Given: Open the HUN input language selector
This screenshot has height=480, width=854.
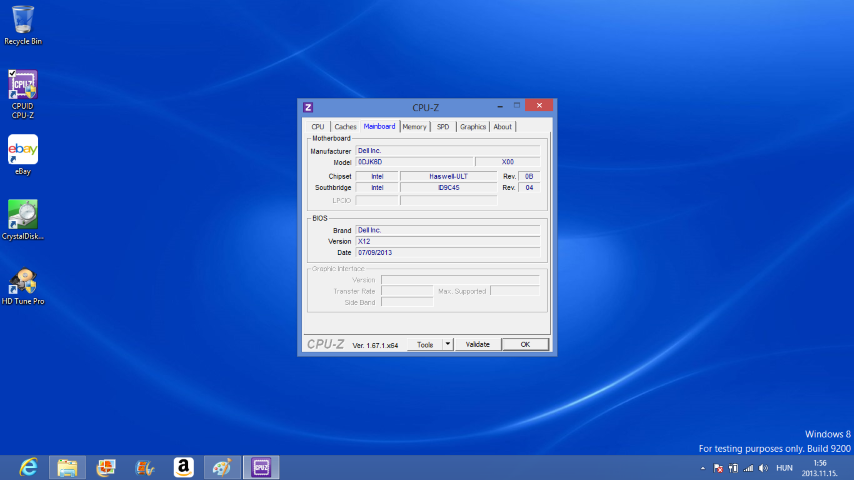Looking at the screenshot, I should tap(783, 468).
